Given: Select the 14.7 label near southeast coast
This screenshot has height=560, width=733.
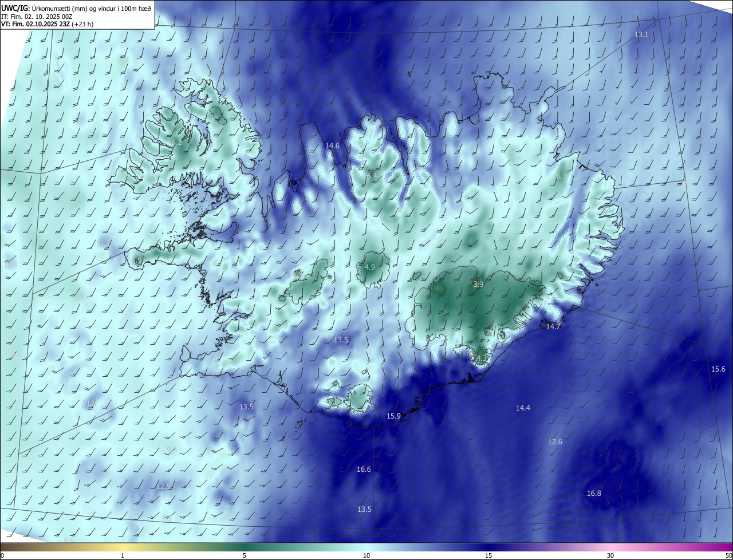Looking at the screenshot, I should coord(553,326).
